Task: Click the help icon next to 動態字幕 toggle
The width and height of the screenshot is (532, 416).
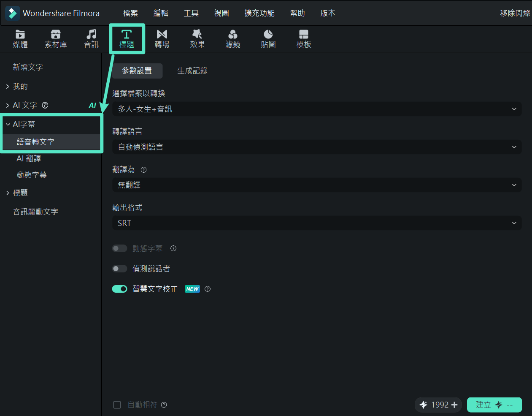Action: [x=173, y=248]
